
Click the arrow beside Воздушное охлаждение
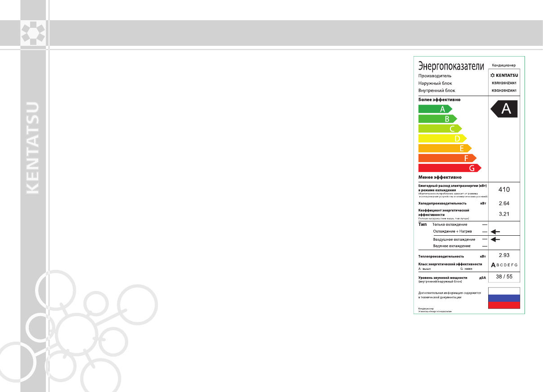point(495,240)
